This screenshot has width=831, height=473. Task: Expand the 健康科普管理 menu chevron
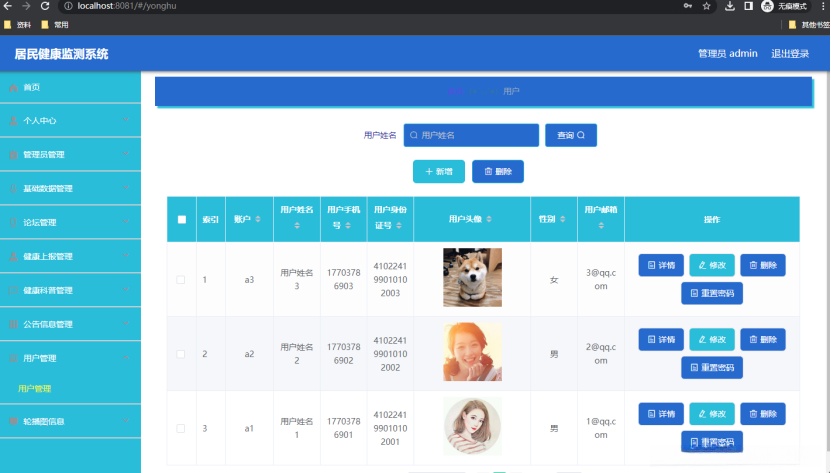(x=126, y=290)
